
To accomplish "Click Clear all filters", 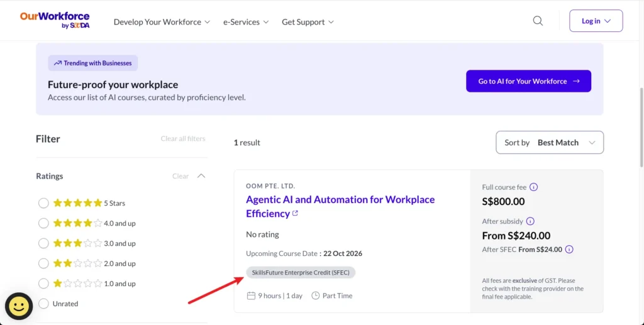I will tap(183, 139).
